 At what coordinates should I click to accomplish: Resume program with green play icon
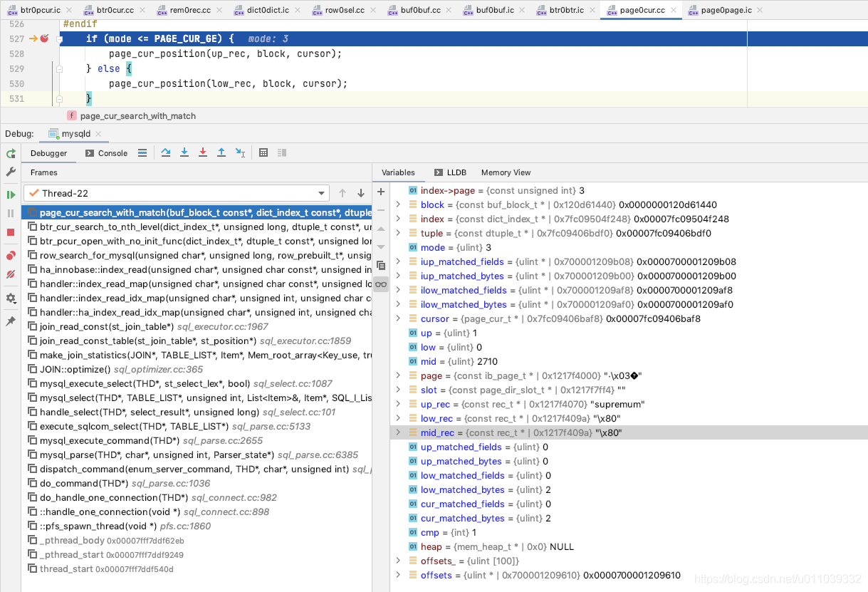11,194
